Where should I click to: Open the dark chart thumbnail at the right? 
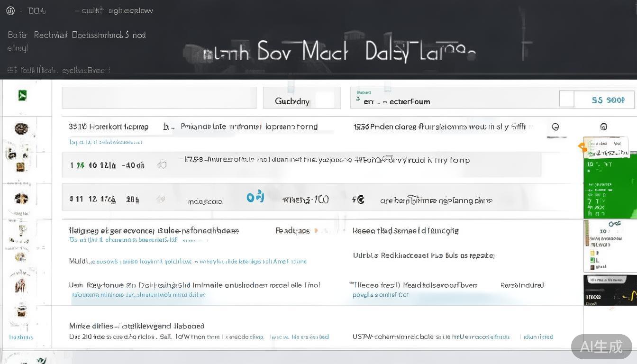tap(610, 290)
